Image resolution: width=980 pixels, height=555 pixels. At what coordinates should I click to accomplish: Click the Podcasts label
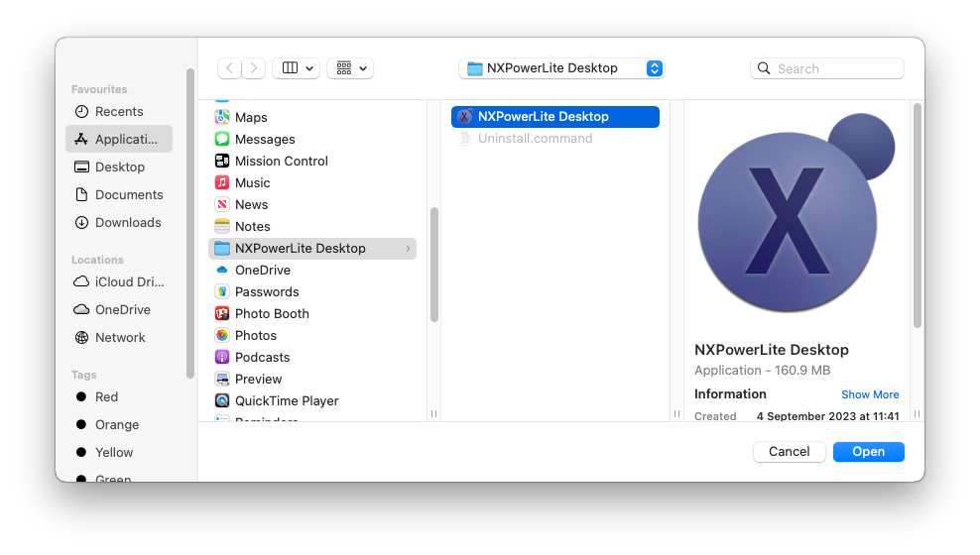262,358
